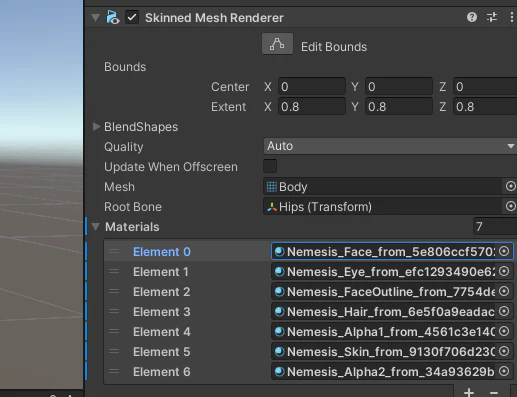Click the Materials size field showing 7
Image resolution: width=517 pixels, height=397 pixels.
pyautogui.click(x=495, y=227)
